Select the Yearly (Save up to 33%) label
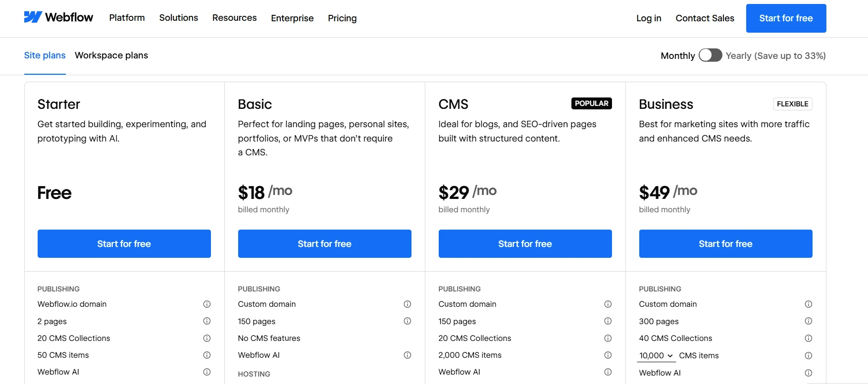This screenshot has width=868, height=384. pos(775,56)
